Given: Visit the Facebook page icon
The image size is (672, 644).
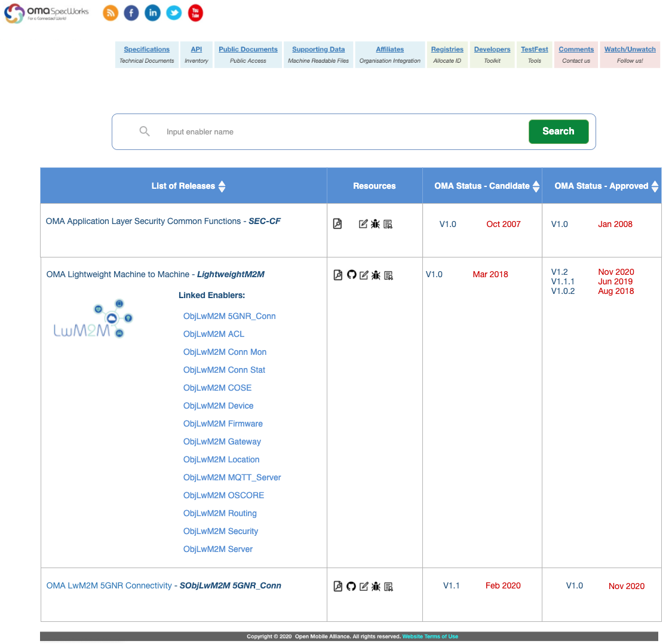Looking at the screenshot, I should click(x=131, y=13).
